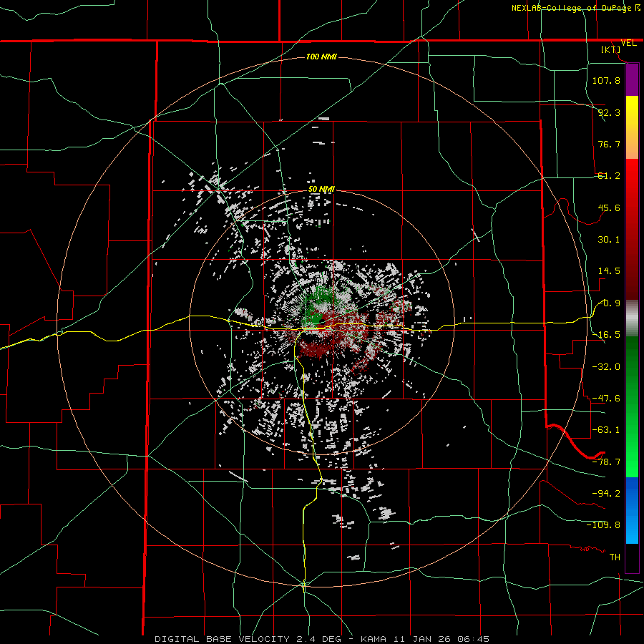This screenshot has width=644, height=644.
Task: Click the 100 NMI range ring label
Action: pyautogui.click(x=321, y=57)
